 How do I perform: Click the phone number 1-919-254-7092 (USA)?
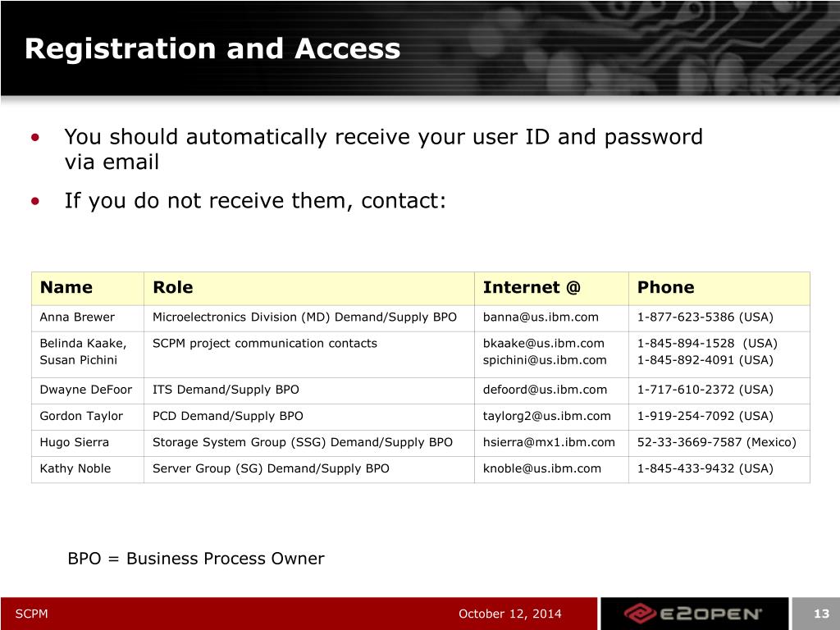pos(705,416)
